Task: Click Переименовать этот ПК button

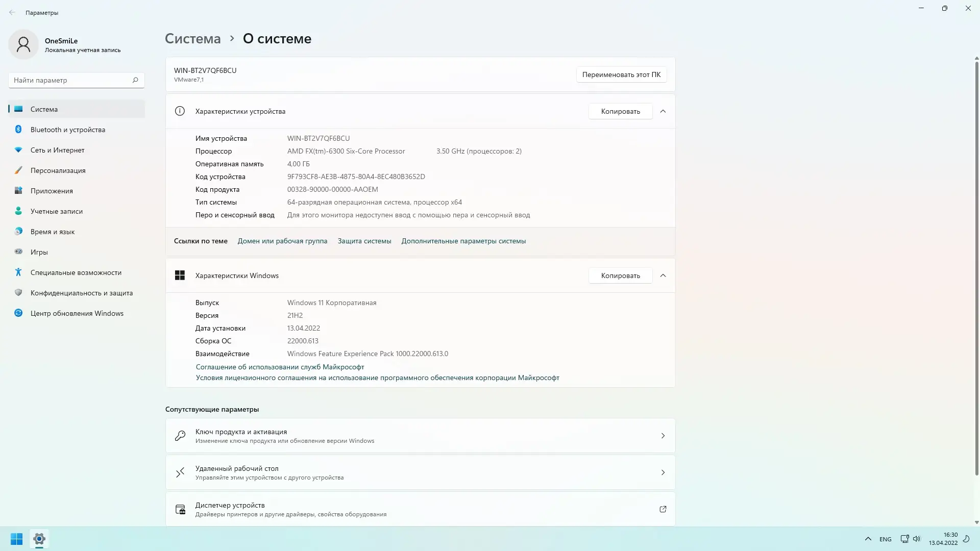Action: 621,74
